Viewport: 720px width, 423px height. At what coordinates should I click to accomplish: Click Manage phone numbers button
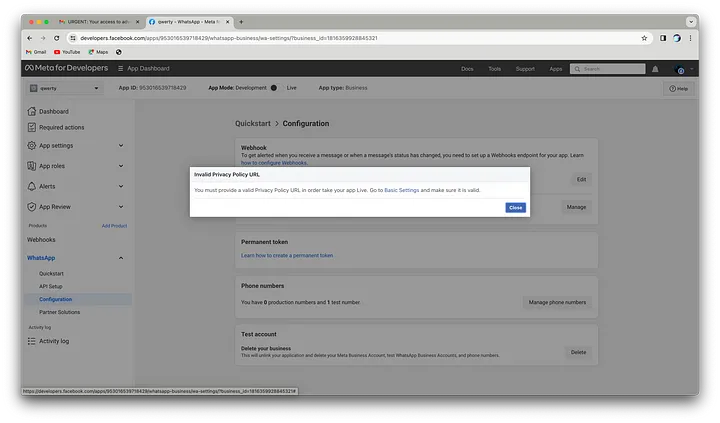(557, 302)
